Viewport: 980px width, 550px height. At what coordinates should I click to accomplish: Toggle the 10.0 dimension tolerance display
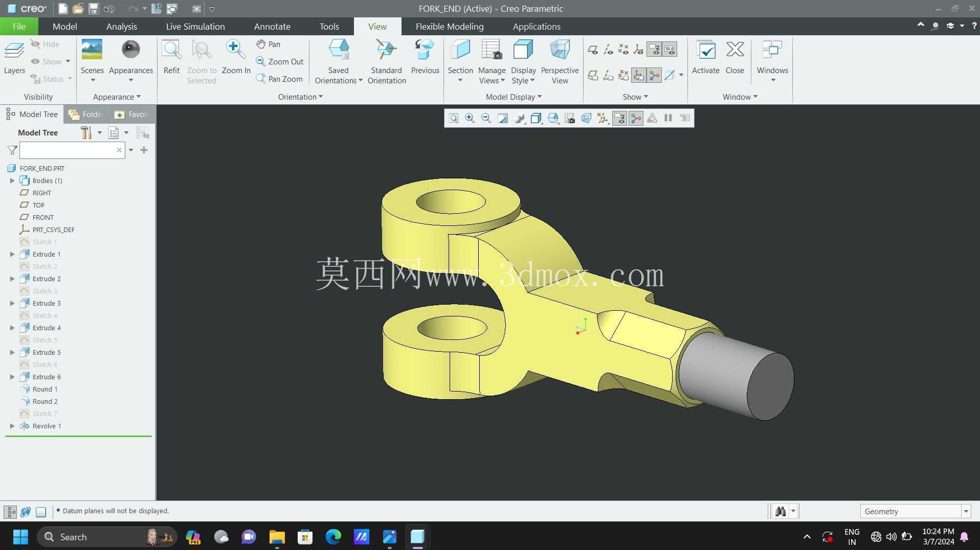pos(670,50)
